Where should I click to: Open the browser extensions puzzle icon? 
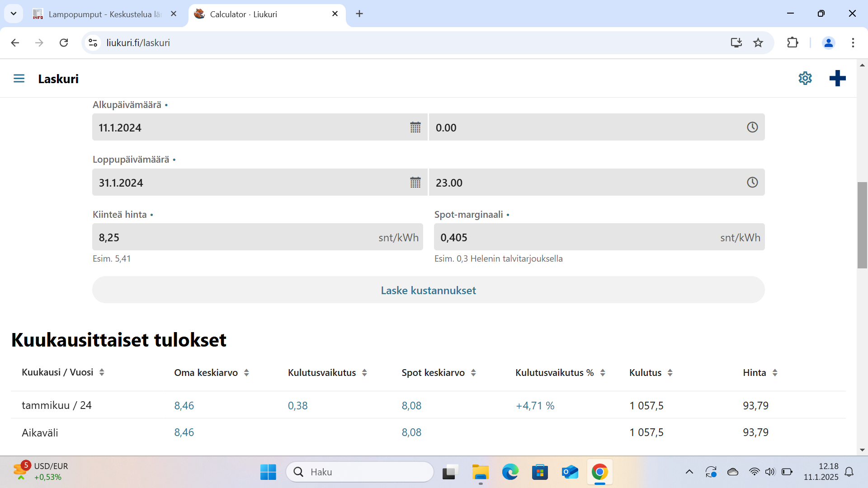point(793,42)
